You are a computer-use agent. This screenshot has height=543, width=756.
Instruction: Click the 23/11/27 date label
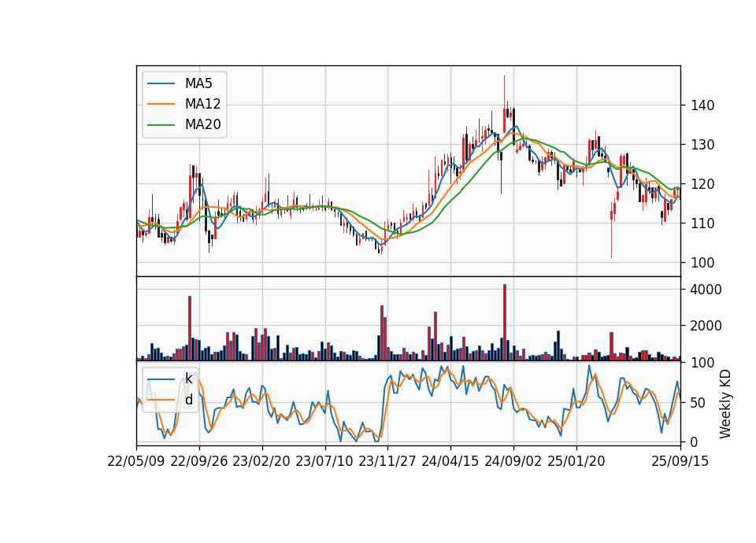tap(387, 461)
